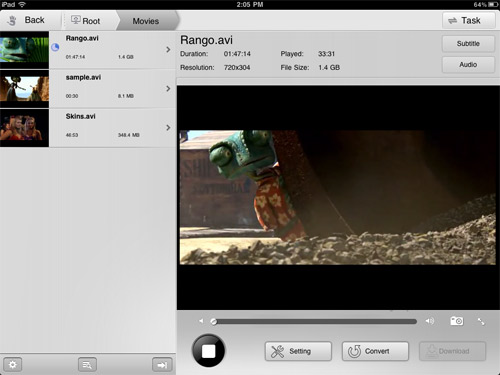Click the volume speaker icon
Viewport: 500px width, 375px height.
point(430,321)
